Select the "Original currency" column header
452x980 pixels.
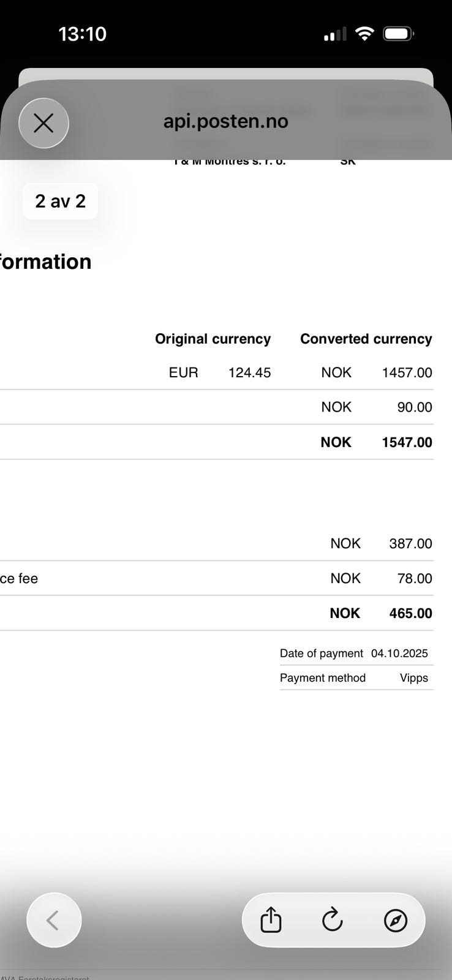213,339
